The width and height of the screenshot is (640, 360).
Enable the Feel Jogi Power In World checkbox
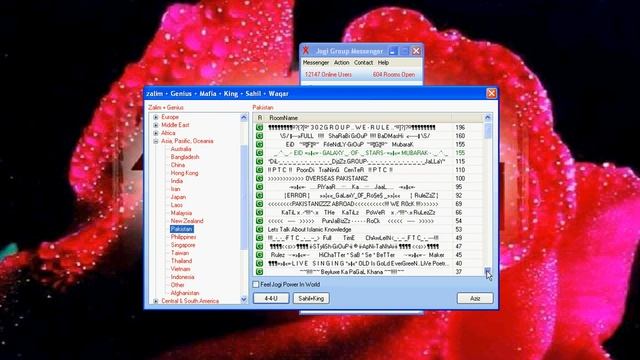pos(256,284)
